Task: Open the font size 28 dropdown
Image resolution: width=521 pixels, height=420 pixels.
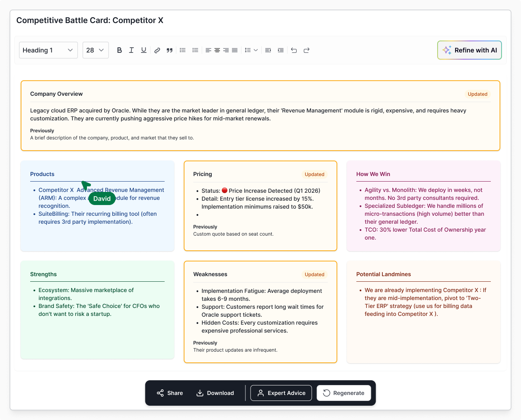Action: (95, 50)
